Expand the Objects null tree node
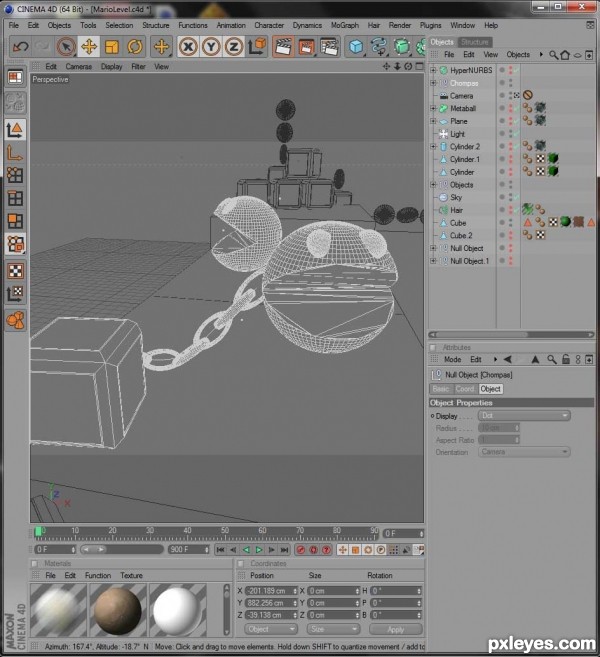This screenshot has height=657, width=600. (x=434, y=184)
